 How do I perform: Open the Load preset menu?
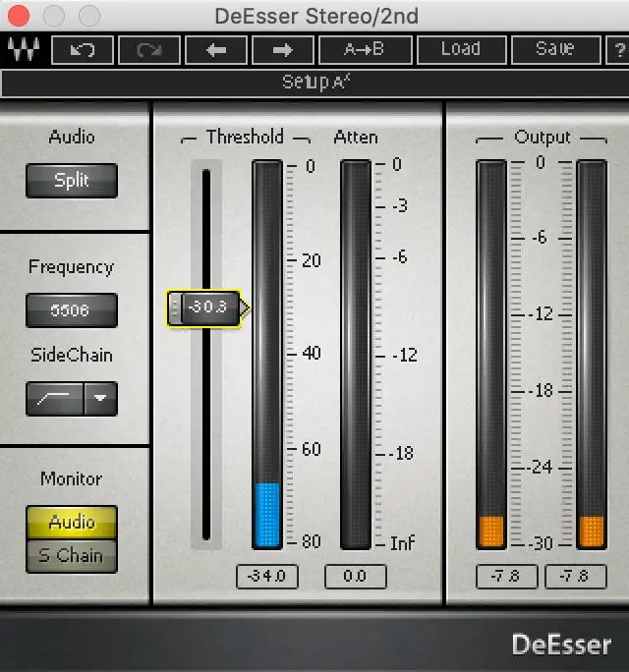(x=460, y=49)
